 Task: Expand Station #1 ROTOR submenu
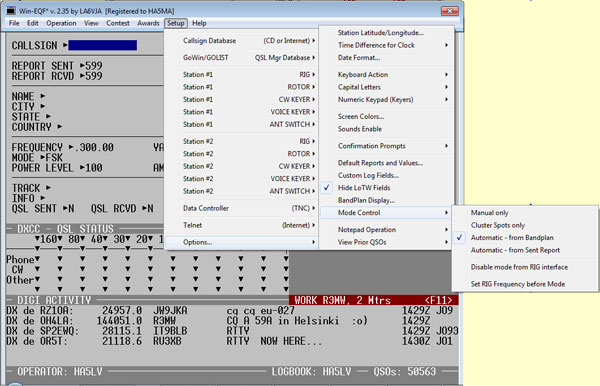point(241,87)
